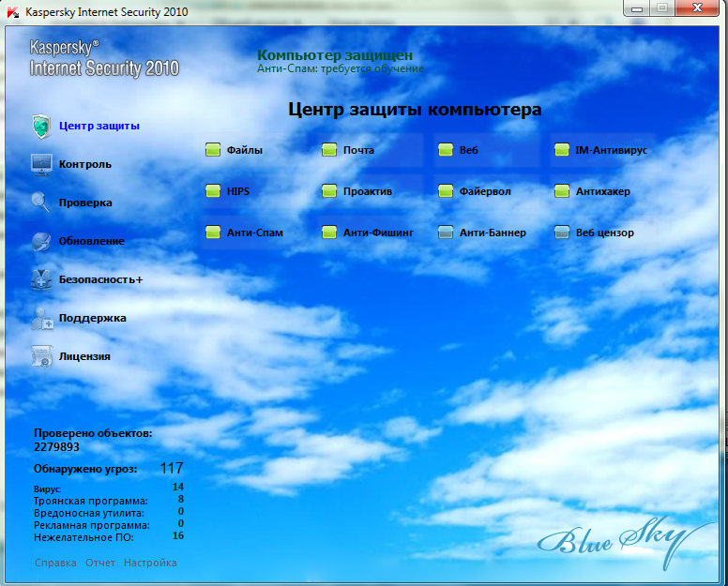728x586 pixels.
Task: Switch to the Безопасность+ section
Action: pos(100,279)
